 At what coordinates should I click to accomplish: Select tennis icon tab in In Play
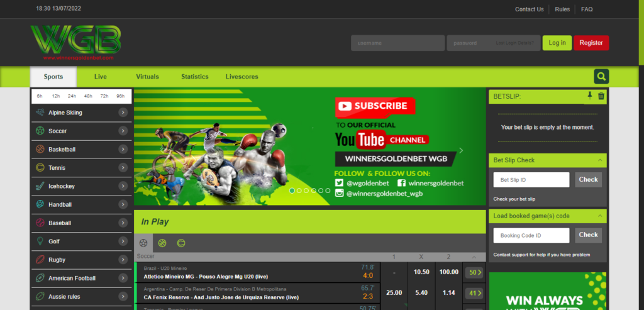(181, 243)
